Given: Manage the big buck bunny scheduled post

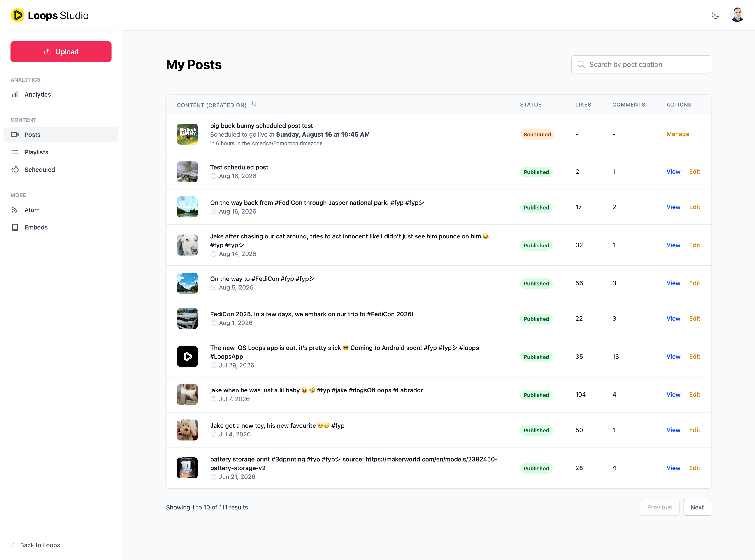Looking at the screenshot, I should click(x=678, y=134).
